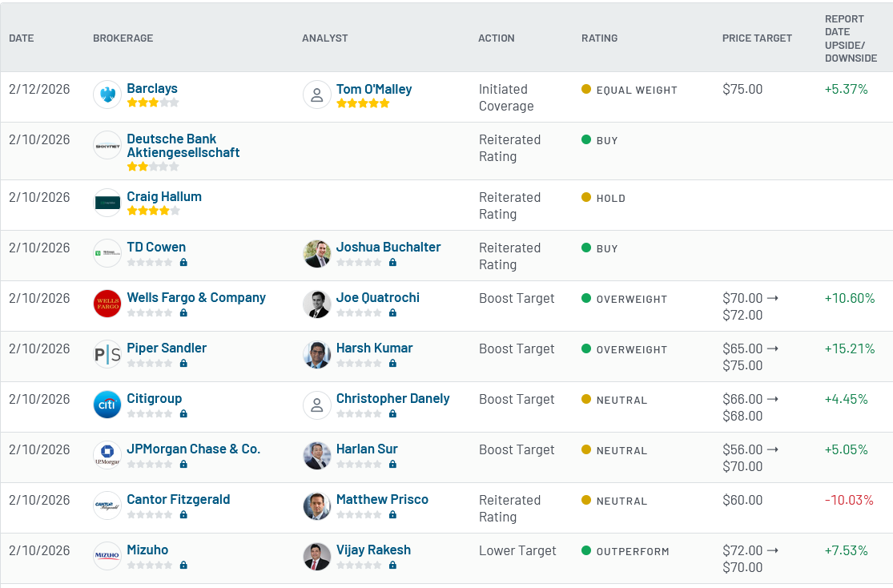Click the PRICE TARGET column header
893x588 pixels.
click(x=757, y=38)
